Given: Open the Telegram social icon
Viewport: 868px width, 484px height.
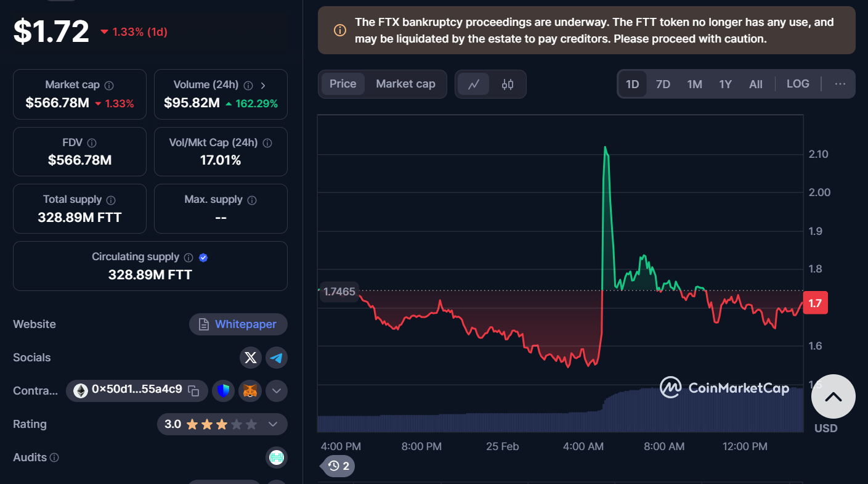Looking at the screenshot, I should pyautogui.click(x=277, y=358).
